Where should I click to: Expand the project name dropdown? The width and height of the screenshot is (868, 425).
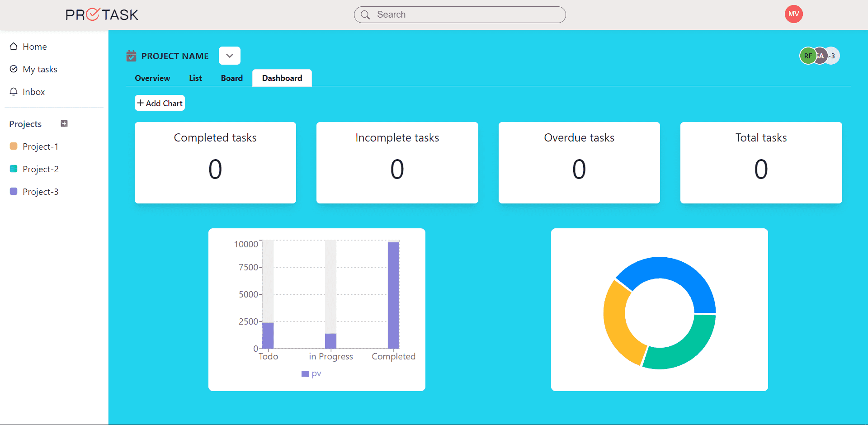coord(230,56)
